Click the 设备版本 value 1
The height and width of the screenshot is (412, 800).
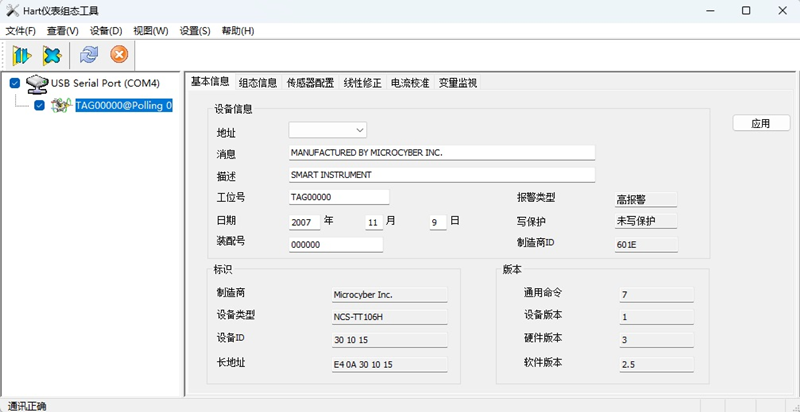click(x=657, y=317)
